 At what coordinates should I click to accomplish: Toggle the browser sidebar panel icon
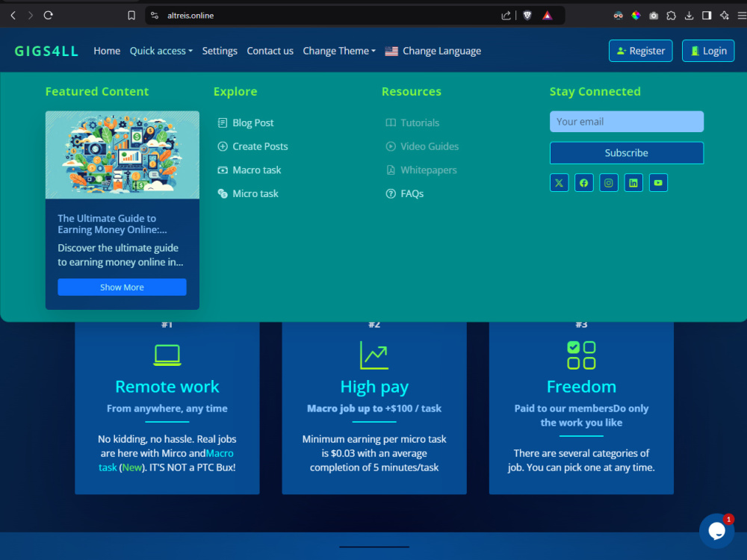pyautogui.click(x=707, y=15)
